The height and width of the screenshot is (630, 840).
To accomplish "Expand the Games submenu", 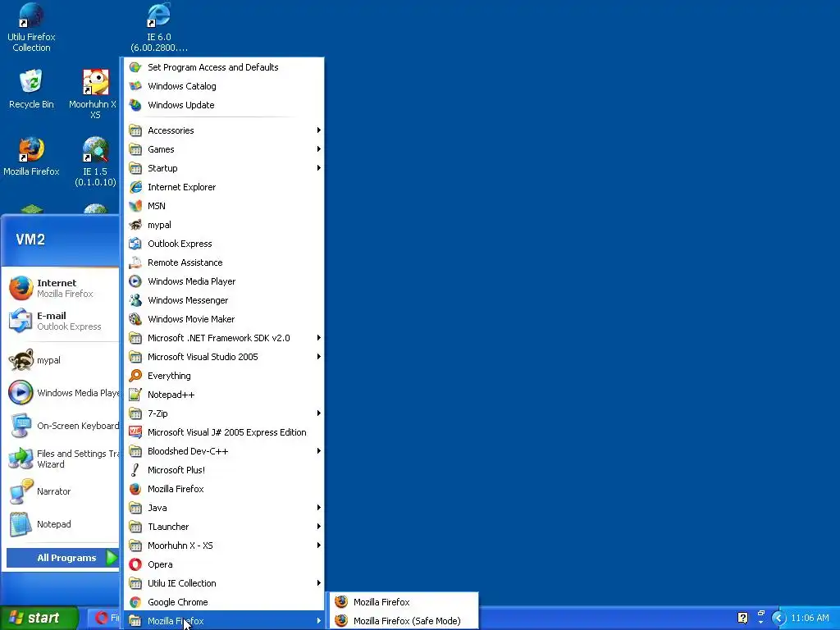I will pyautogui.click(x=224, y=149).
